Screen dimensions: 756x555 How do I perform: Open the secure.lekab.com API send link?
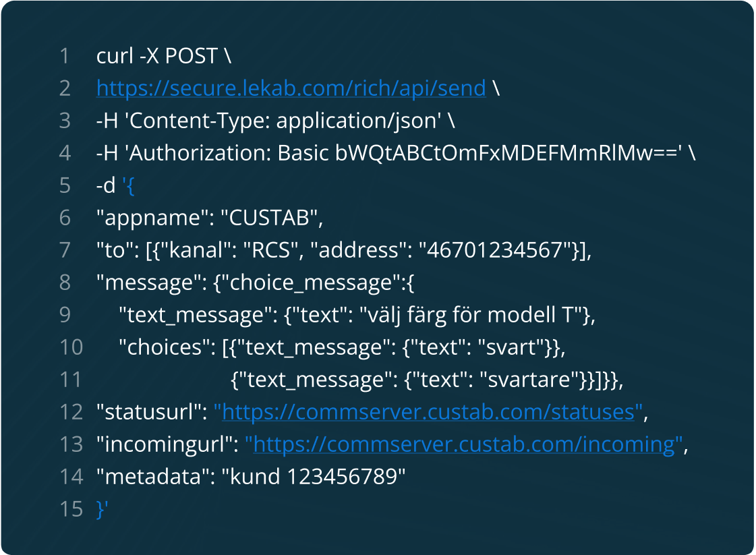pyautogui.click(x=291, y=88)
